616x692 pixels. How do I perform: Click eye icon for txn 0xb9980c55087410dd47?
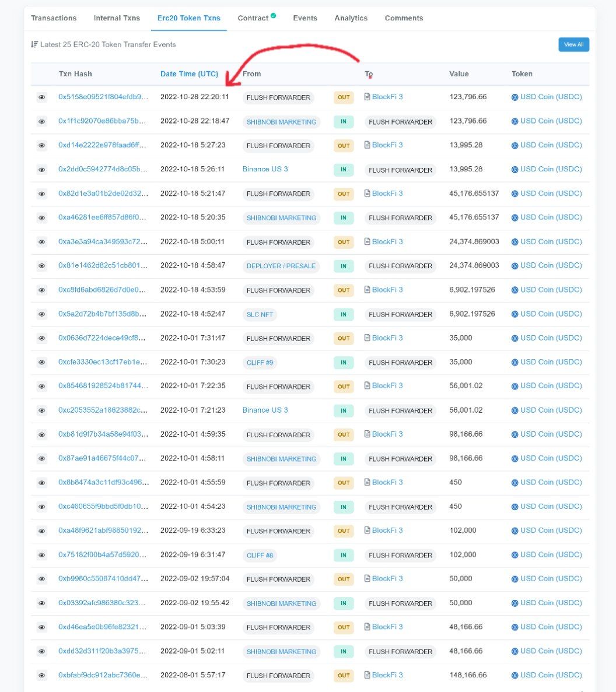coord(42,579)
